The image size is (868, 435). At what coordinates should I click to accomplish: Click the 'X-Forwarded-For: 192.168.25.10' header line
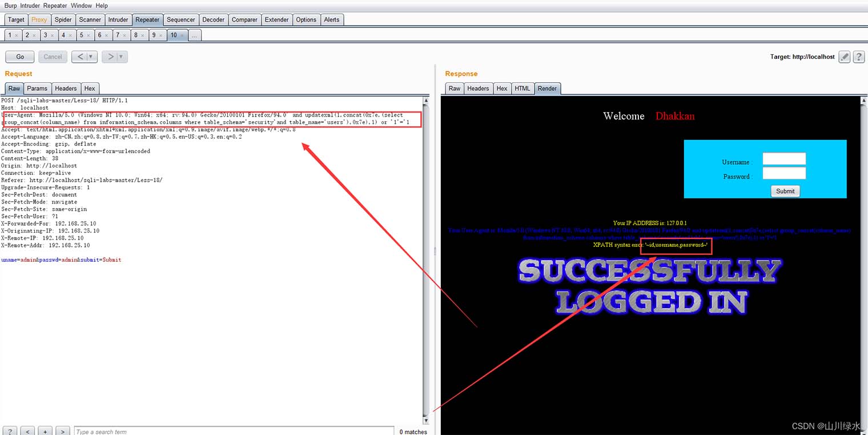pos(49,224)
